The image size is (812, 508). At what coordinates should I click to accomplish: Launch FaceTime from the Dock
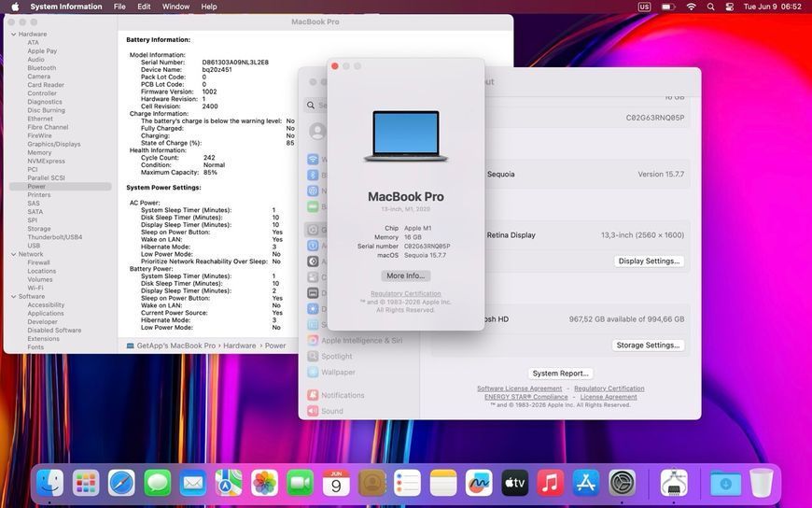click(301, 483)
